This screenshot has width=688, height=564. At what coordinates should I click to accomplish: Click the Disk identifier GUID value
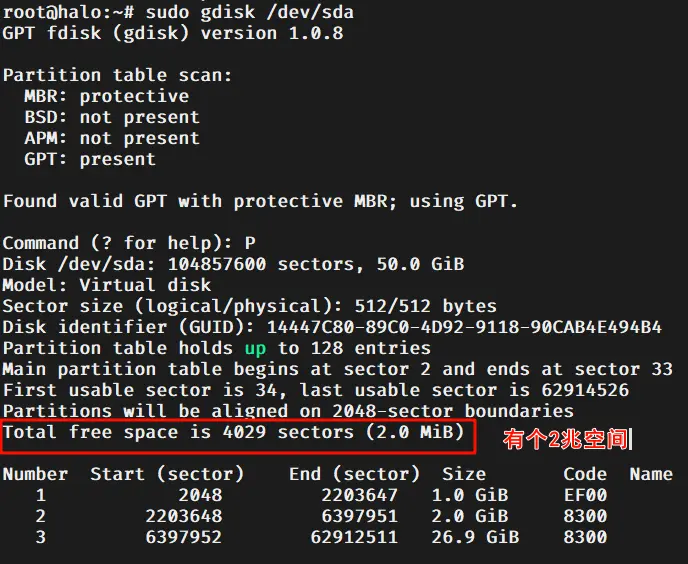(464, 327)
